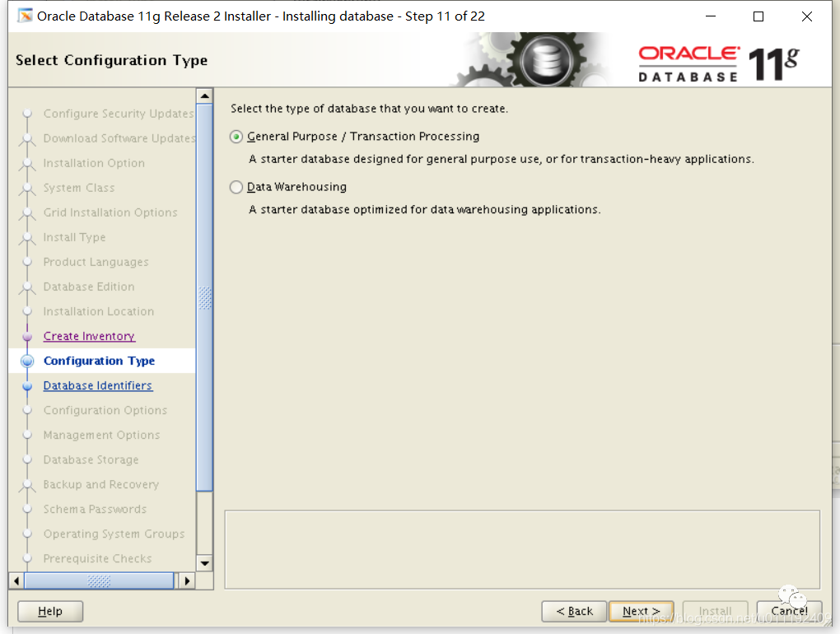
Task: Select the Data Warehousing radio button
Action: coord(236,187)
